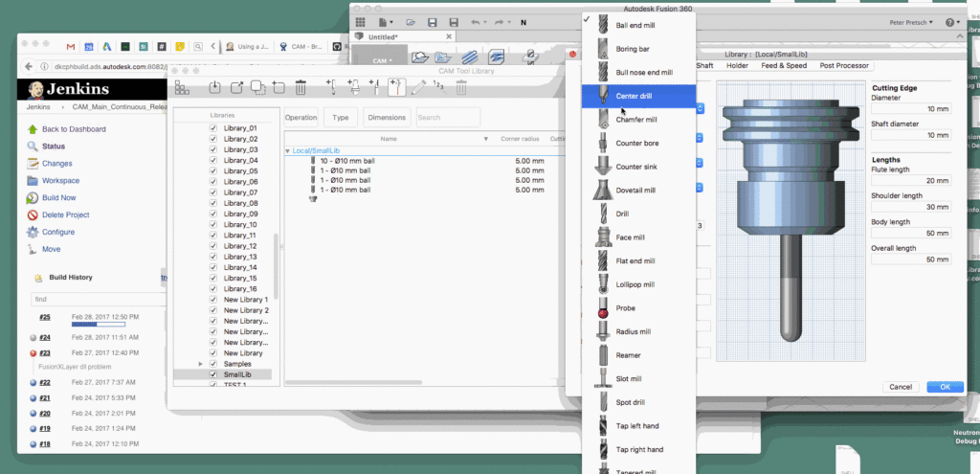
Task: Toggle the Library_16 checkbox
Action: [x=213, y=289]
